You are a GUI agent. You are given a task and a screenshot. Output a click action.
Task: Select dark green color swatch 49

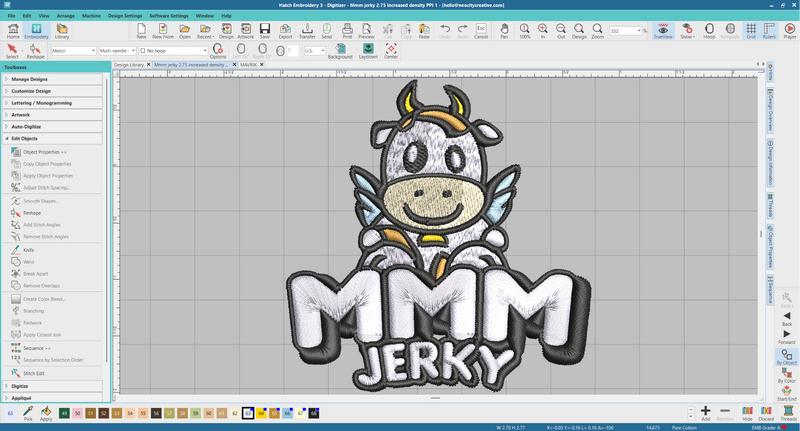pos(64,413)
